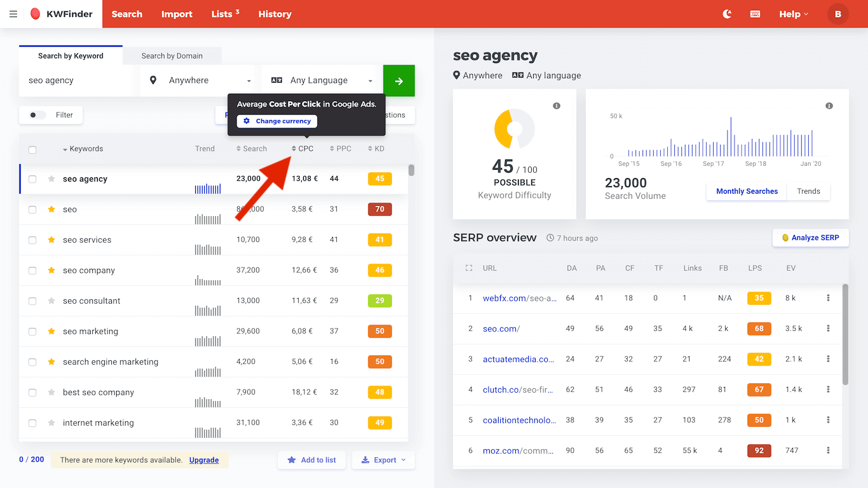Star the seo consultant keyword
868x488 pixels.
51,301
